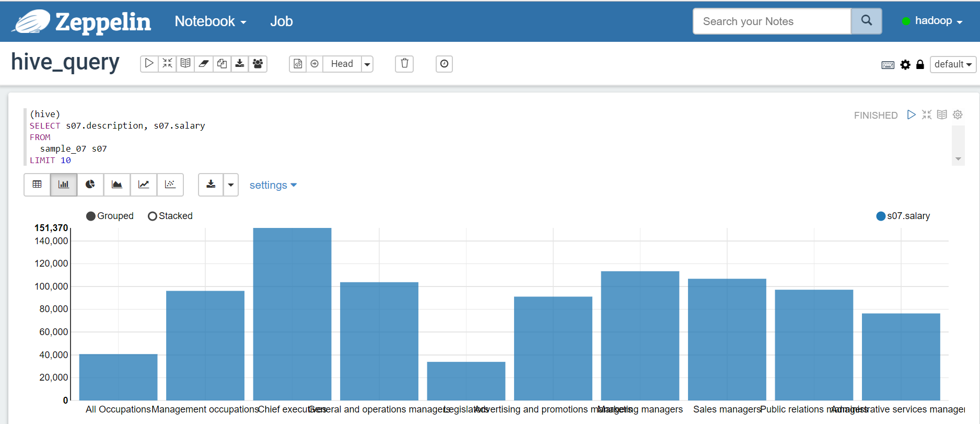Move note to trash
The width and height of the screenshot is (980, 424).
[x=404, y=64]
